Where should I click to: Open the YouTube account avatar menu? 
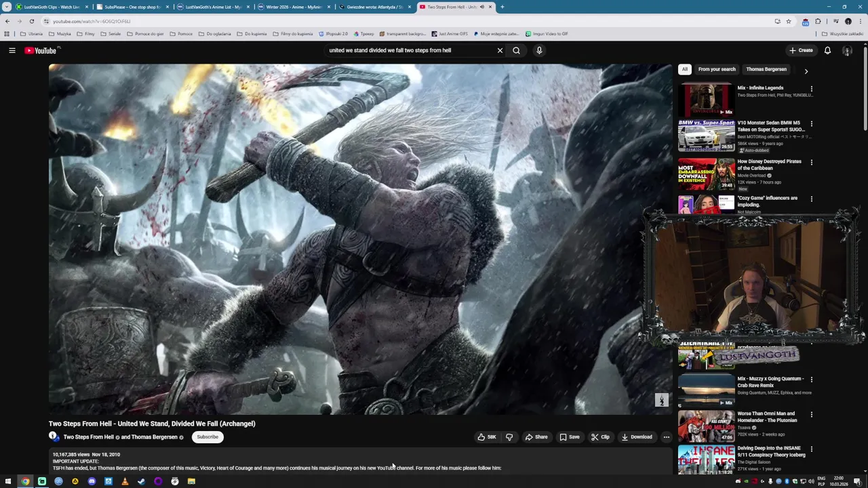[847, 50]
